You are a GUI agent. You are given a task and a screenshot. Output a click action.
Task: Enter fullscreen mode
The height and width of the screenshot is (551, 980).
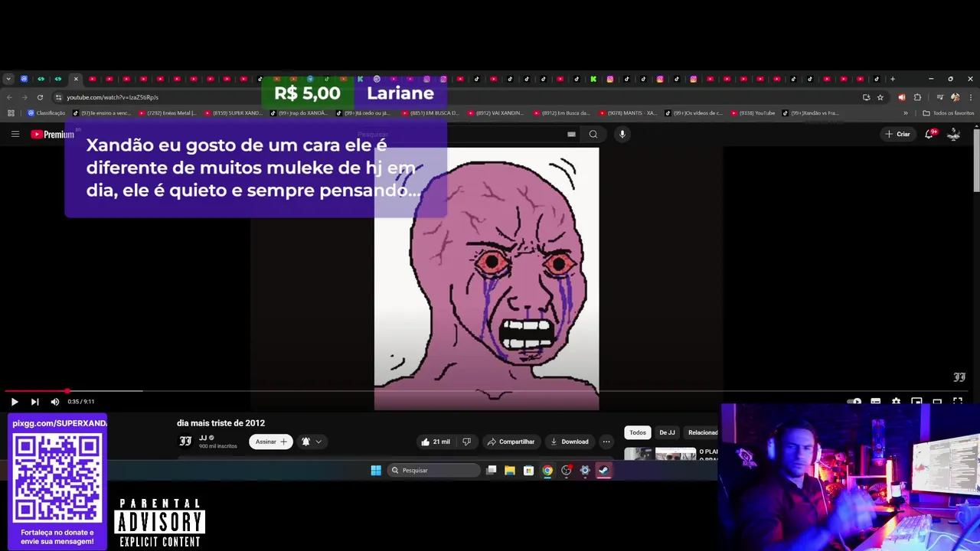[958, 402]
